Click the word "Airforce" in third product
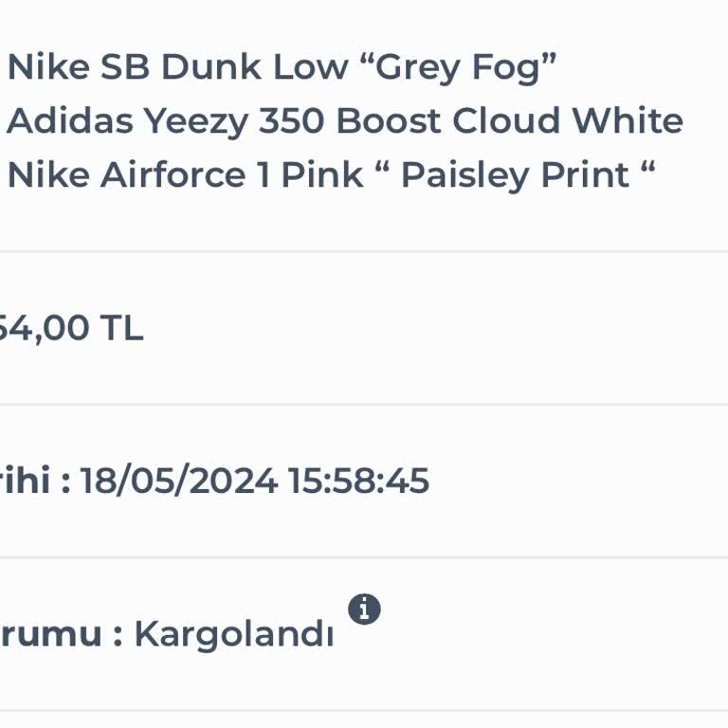The width and height of the screenshot is (728, 728). click(174, 175)
